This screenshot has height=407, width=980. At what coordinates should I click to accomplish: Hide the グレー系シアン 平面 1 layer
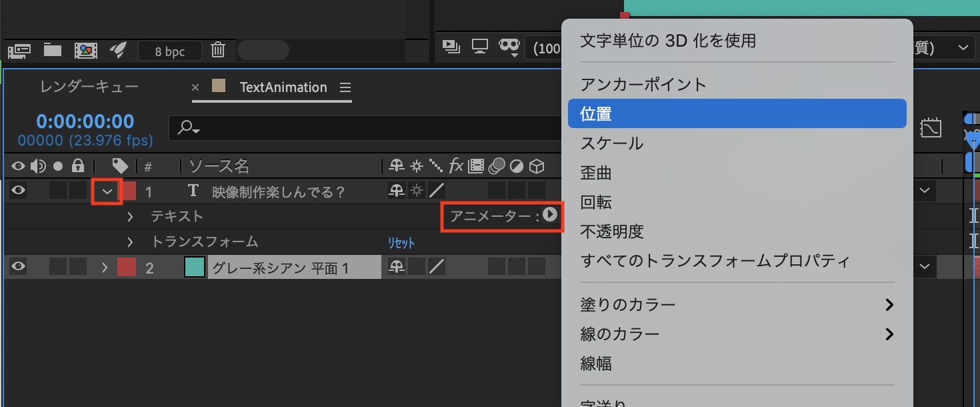coord(18,267)
